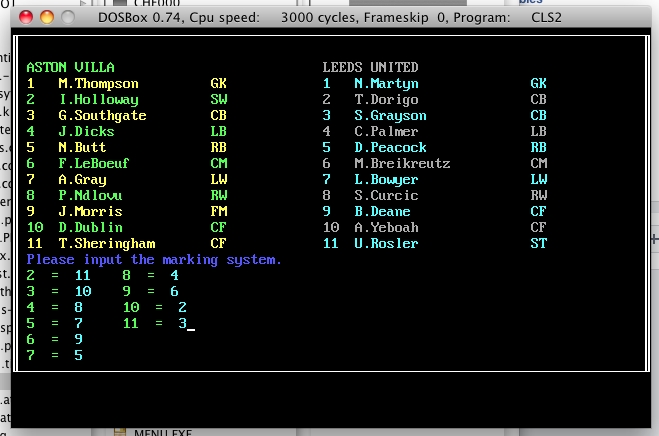Click player N.Butt in Aston Villa list
Image resolution: width=659 pixels, height=436 pixels.
(x=82, y=148)
